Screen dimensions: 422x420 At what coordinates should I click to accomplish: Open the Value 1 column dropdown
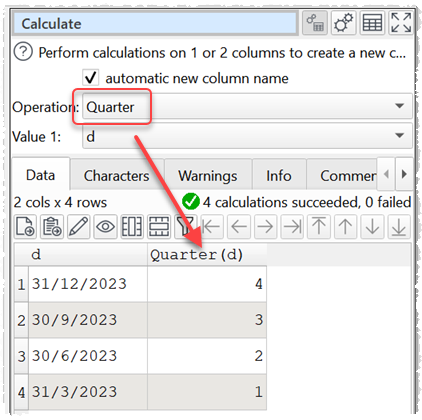tap(247, 136)
